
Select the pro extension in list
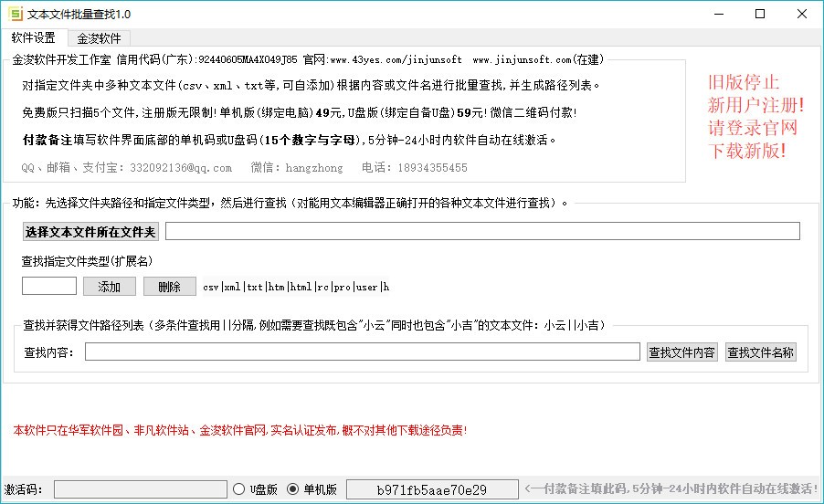tap(342, 288)
